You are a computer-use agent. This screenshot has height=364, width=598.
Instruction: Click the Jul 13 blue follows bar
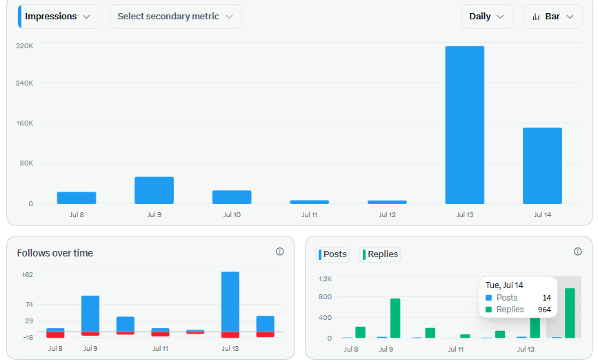click(230, 301)
